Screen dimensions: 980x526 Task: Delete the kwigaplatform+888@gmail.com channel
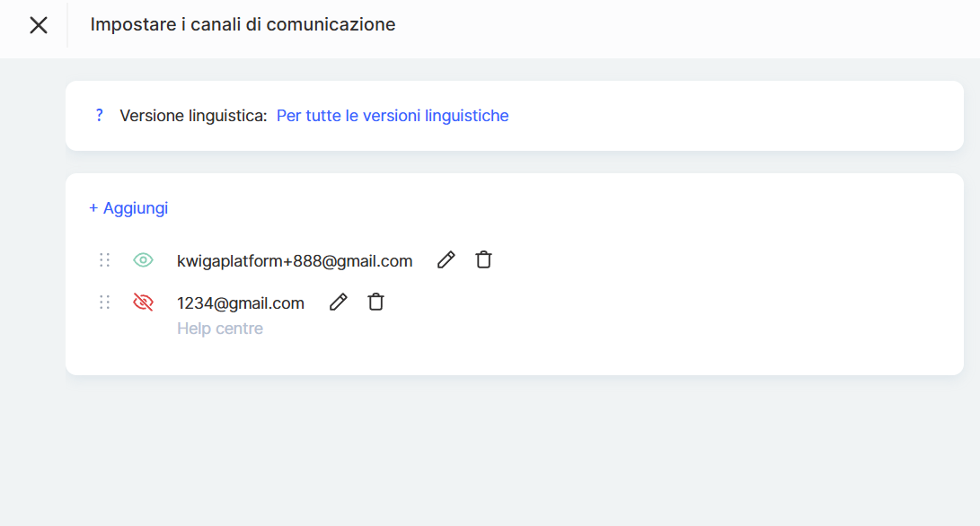tap(483, 260)
